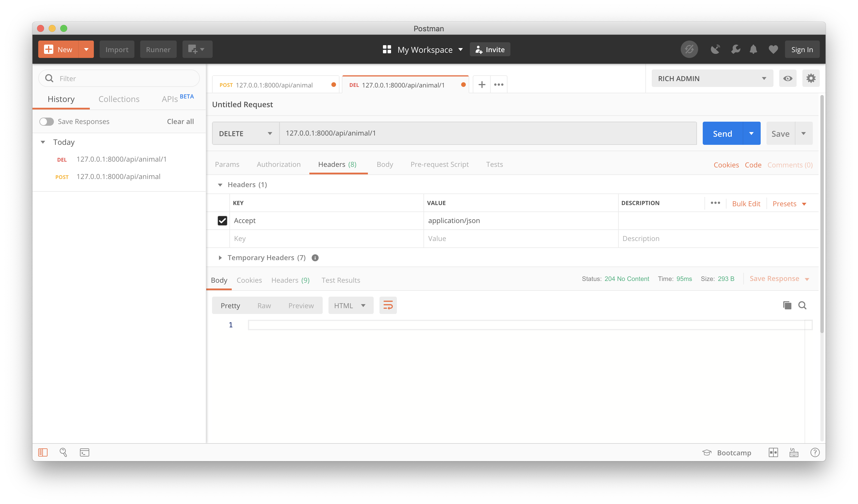Viewport: 858px width, 504px height.
Task: Switch to the POST api/animal tab
Action: click(276, 85)
